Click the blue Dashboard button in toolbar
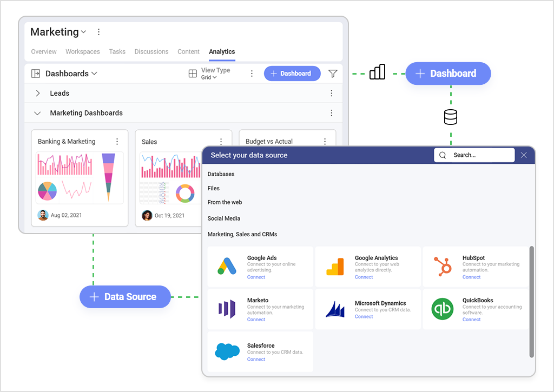The height and width of the screenshot is (392, 554). [x=292, y=74]
